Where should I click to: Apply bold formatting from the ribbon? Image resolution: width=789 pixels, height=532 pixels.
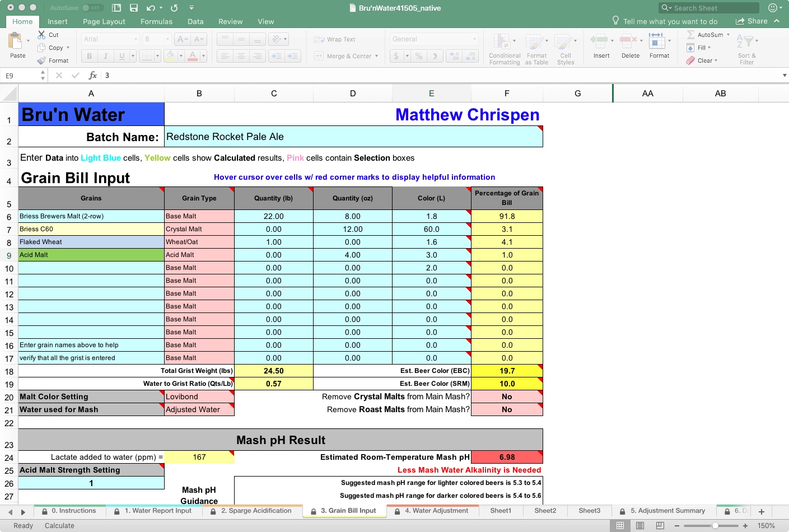(x=88, y=56)
